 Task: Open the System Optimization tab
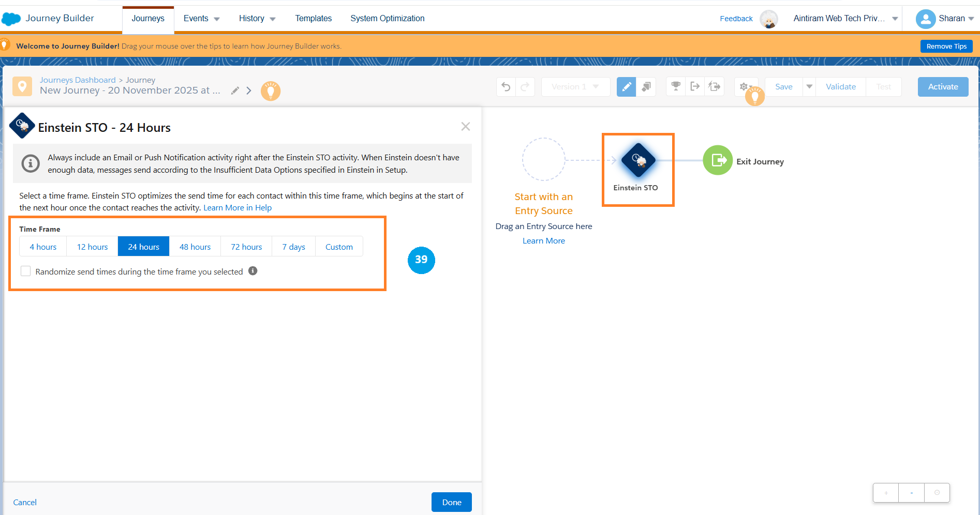coord(387,19)
